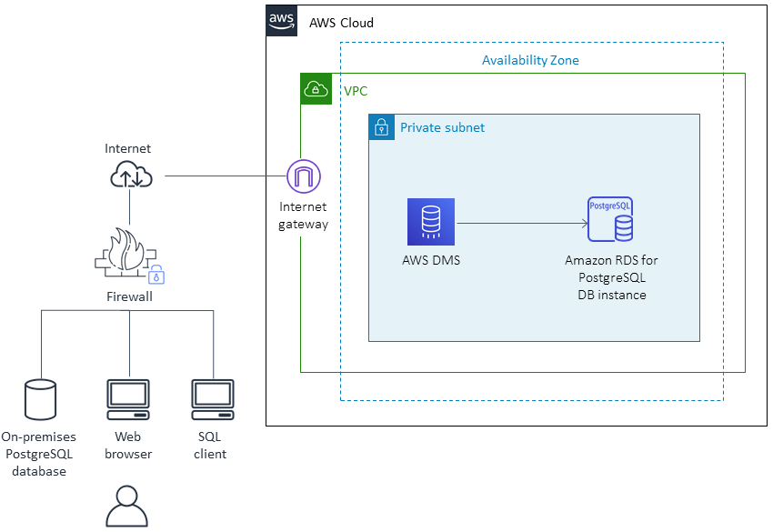Click the SQL client computer icon
This screenshot has height=532, width=773.
(x=213, y=399)
